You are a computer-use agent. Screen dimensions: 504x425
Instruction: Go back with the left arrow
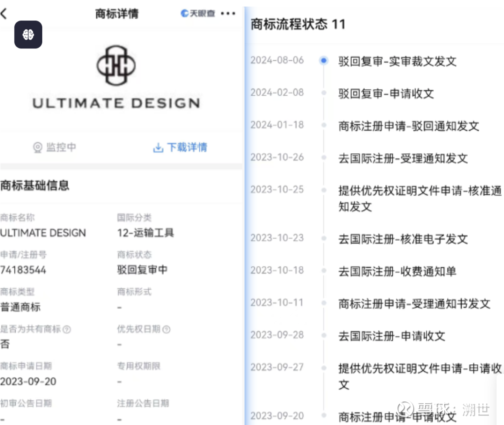(x=4, y=14)
